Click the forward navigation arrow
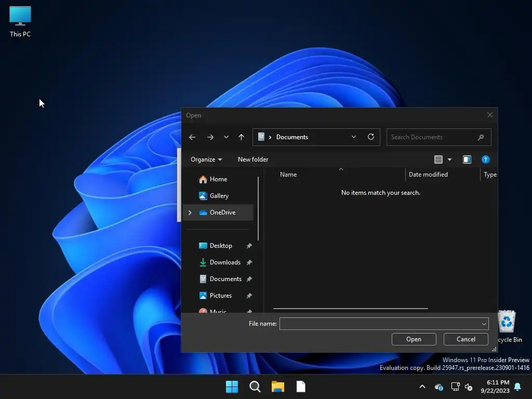 pos(210,137)
